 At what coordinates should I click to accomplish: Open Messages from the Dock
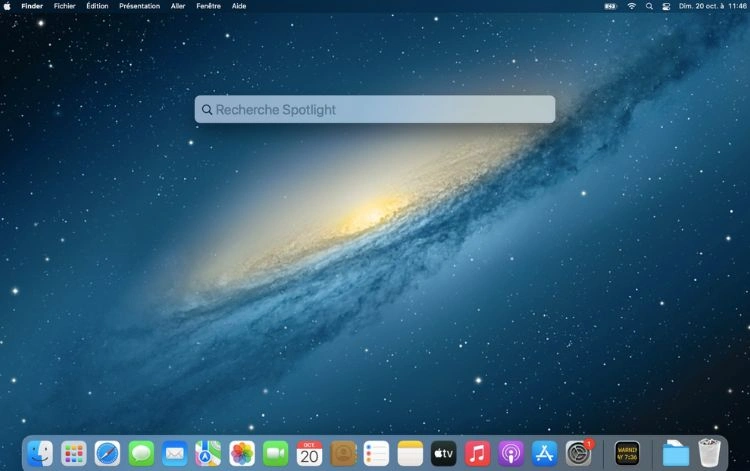pyautogui.click(x=141, y=453)
